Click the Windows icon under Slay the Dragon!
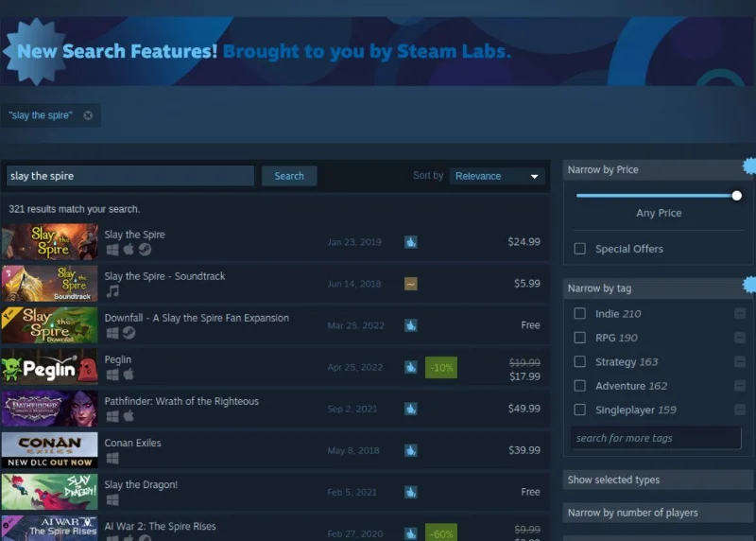This screenshot has width=756, height=541. click(112, 499)
